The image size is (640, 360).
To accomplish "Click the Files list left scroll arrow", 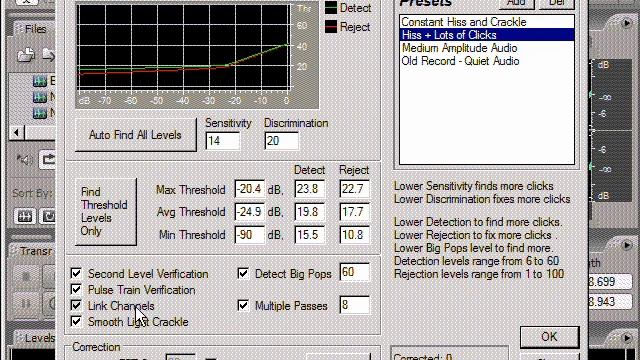I will 16,133.
